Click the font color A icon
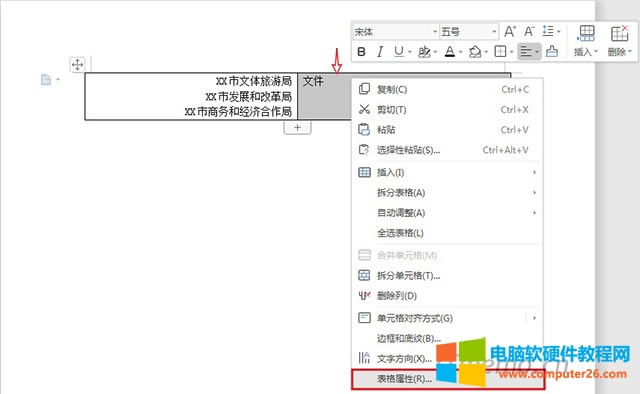This screenshot has height=394, width=640. [450, 52]
